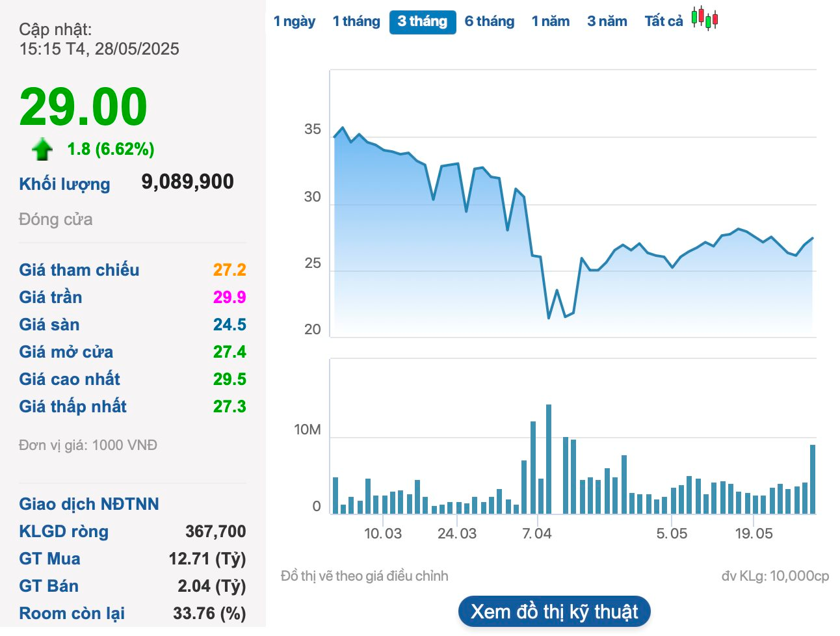
Task: Switch to the 1 tháng tab
Action: 356,21
